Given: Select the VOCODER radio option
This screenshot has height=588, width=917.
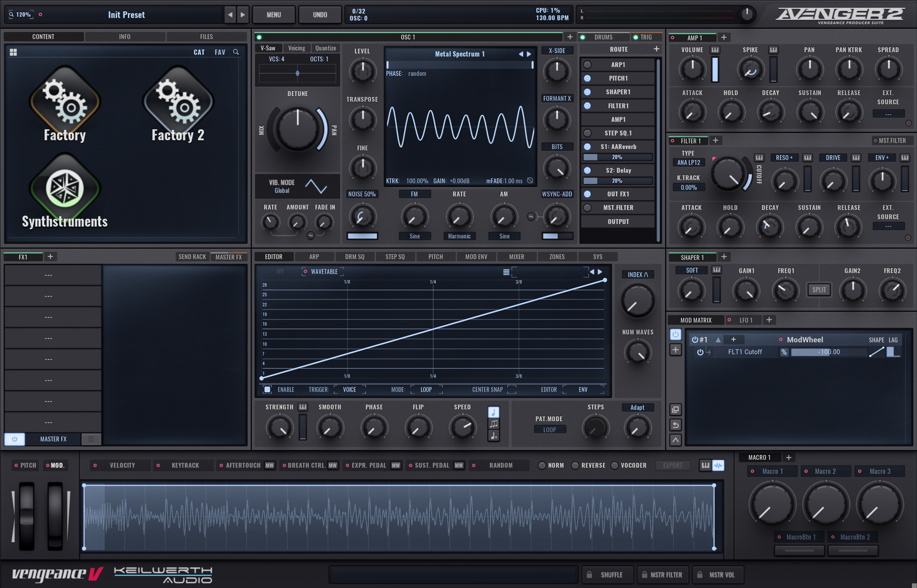Looking at the screenshot, I should click(x=615, y=465).
